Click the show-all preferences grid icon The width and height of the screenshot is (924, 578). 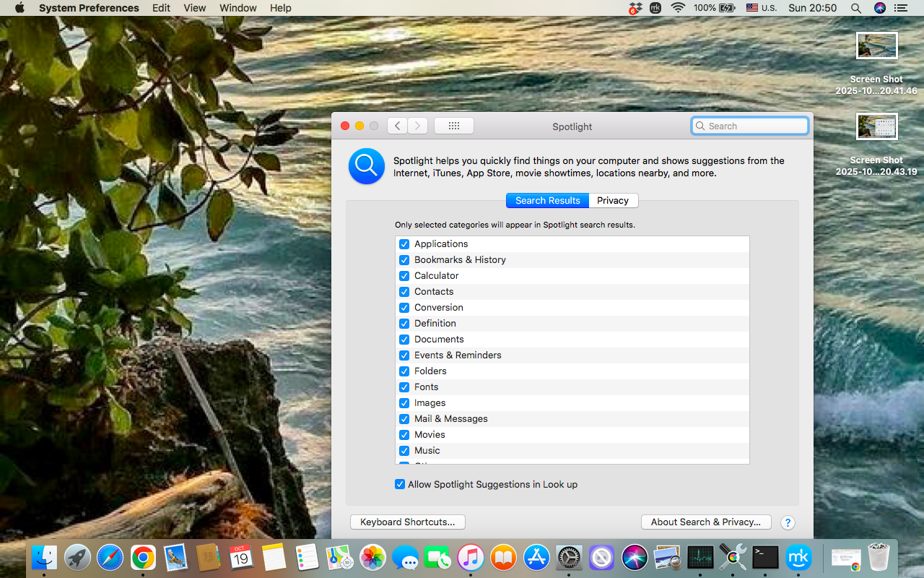coord(453,125)
